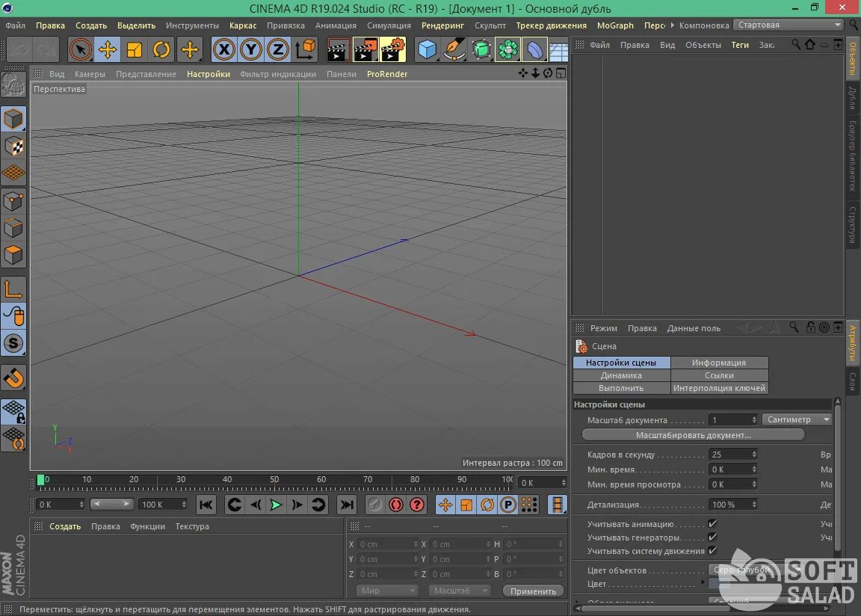
Task: Toggle Учитывать систему движения checkbox
Action: (x=712, y=551)
